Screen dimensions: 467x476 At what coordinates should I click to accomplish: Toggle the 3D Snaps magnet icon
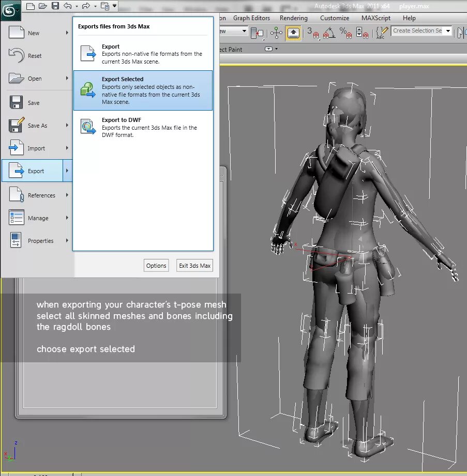pos(313,33)
